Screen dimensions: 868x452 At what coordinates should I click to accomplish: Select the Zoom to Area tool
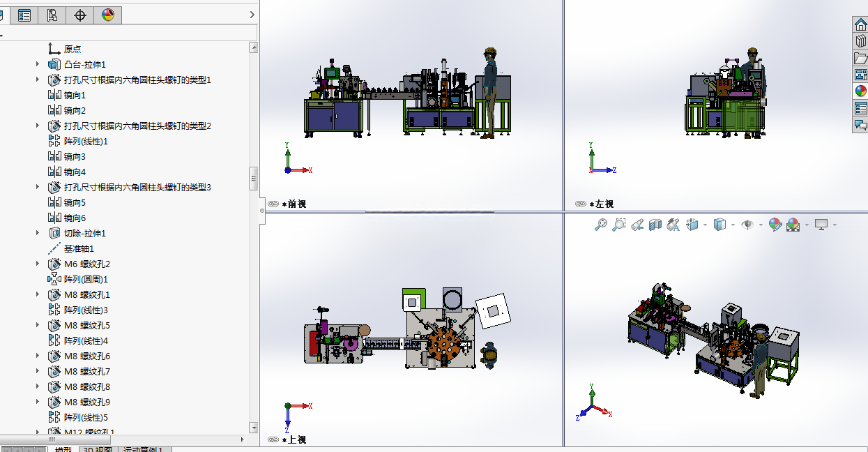coord(618,225)
